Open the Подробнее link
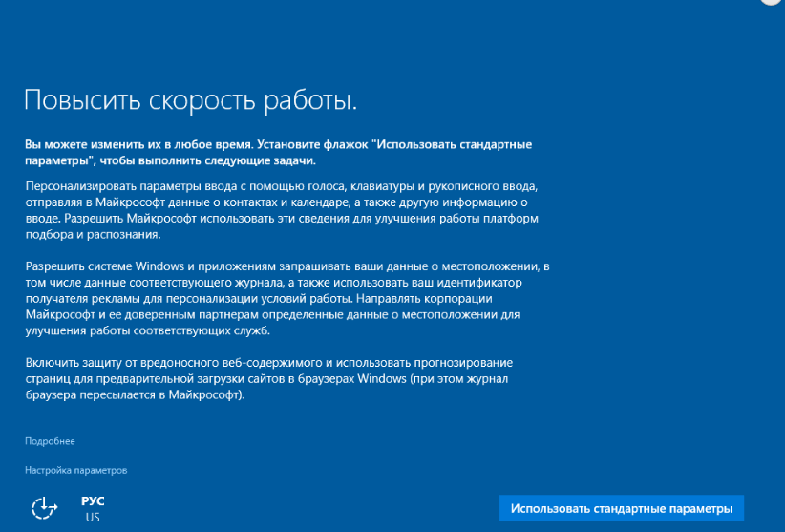The image size is (785, 532). [x=50, y=441]
